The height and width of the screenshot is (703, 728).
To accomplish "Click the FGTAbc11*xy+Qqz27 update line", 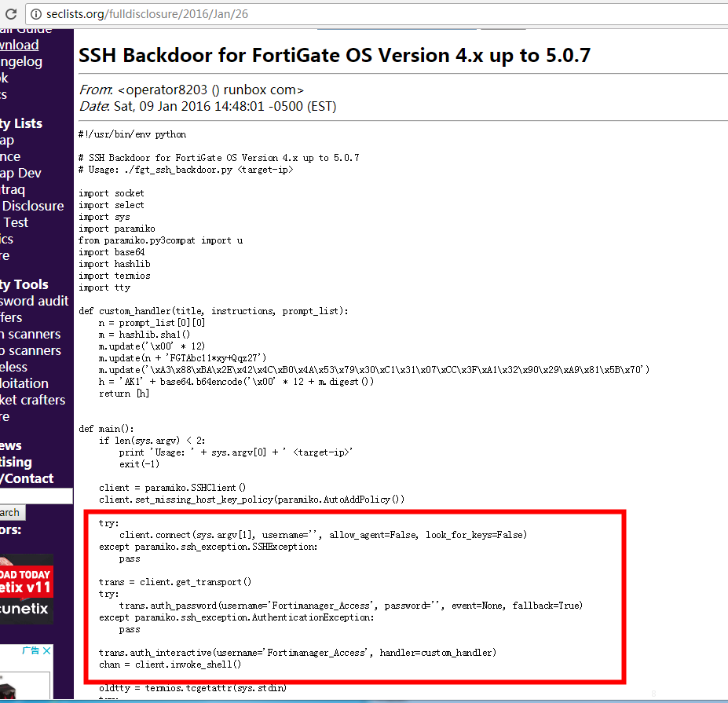I will tap(182, 358).
